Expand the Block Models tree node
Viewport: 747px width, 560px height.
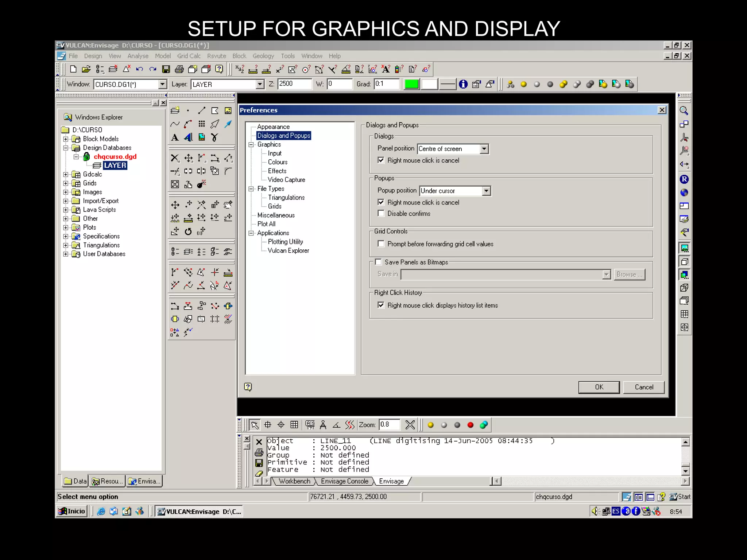pos(66,139)
